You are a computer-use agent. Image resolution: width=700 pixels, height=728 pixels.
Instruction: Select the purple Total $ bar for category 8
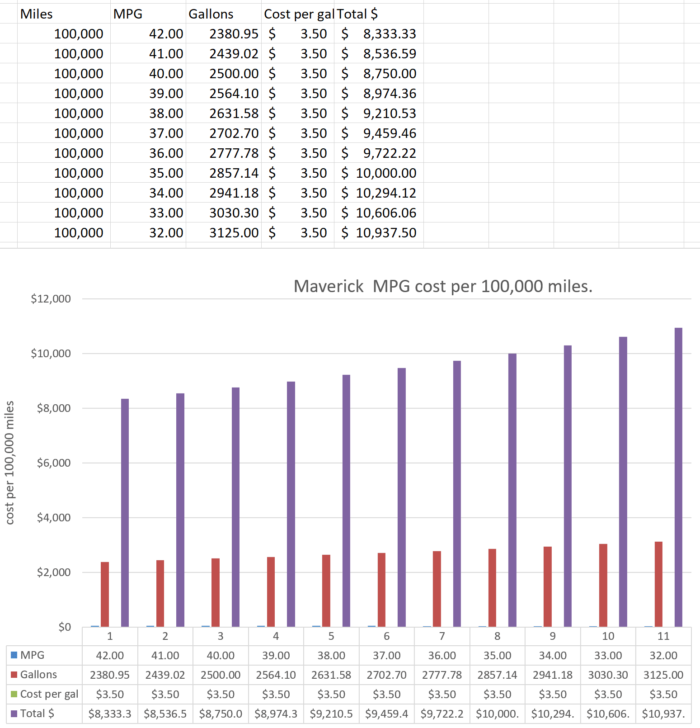(x=512, y=490)
